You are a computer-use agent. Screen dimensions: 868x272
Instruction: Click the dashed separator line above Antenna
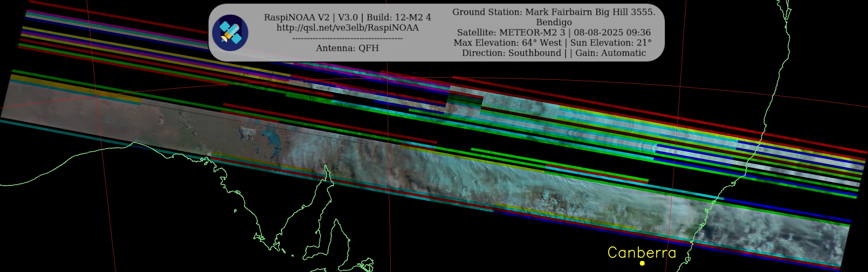coord(347,38)
